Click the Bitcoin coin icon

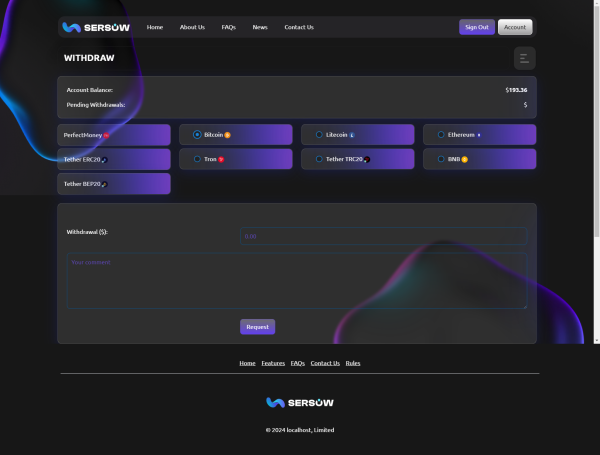coord(227,135)
